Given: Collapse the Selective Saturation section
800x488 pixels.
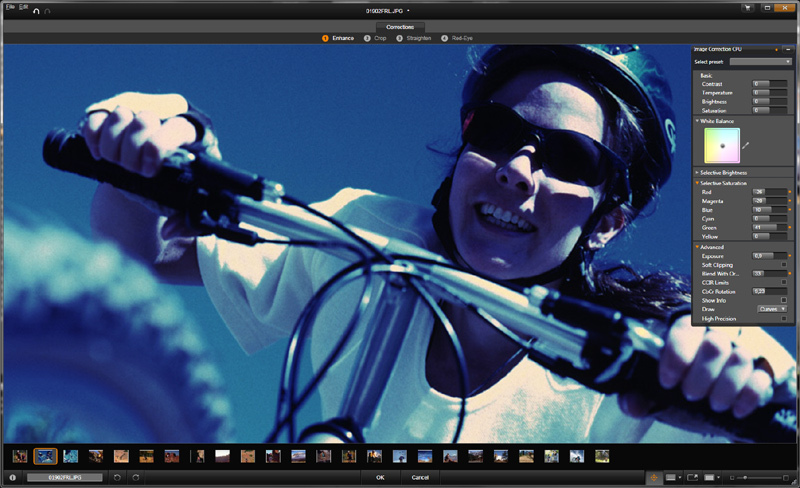Looking at the screenshot, I should point(697,183).
